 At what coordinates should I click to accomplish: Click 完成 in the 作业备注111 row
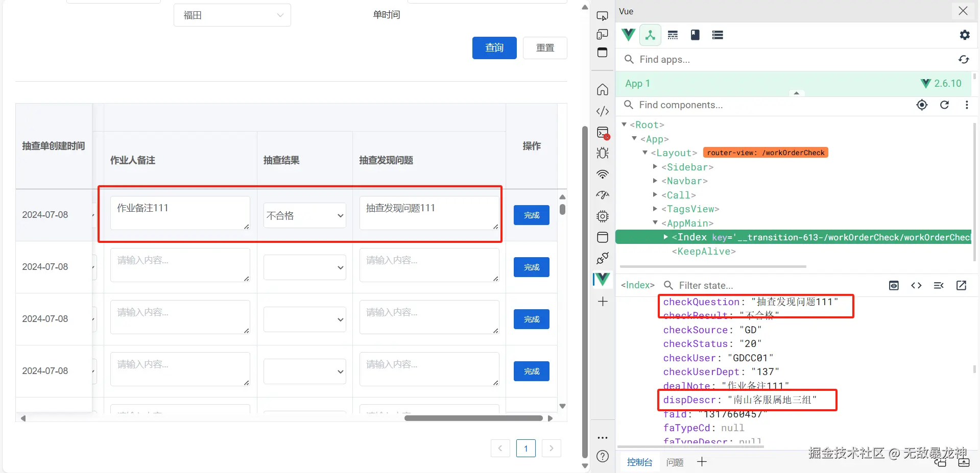[532, 215]
